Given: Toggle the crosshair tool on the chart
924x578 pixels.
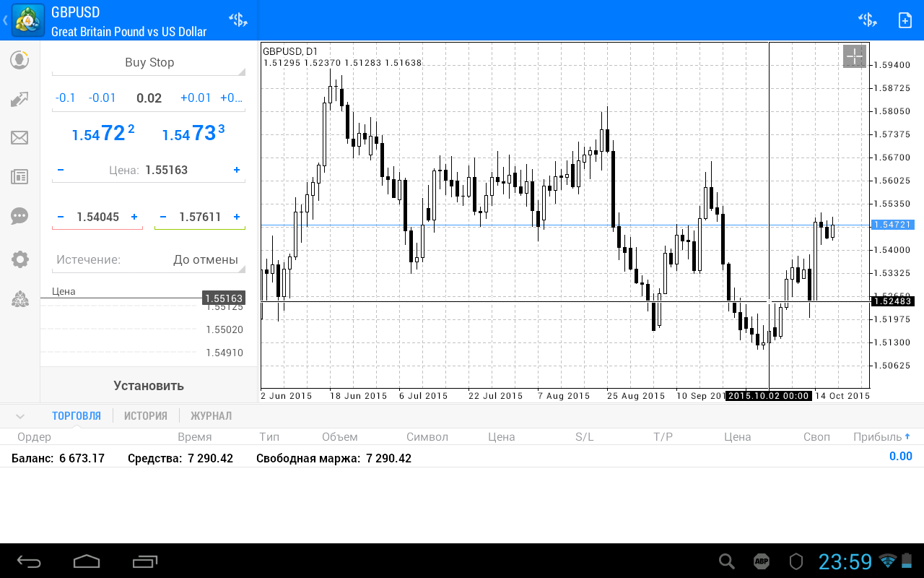Looking at the screenshot, I should 854,56.
